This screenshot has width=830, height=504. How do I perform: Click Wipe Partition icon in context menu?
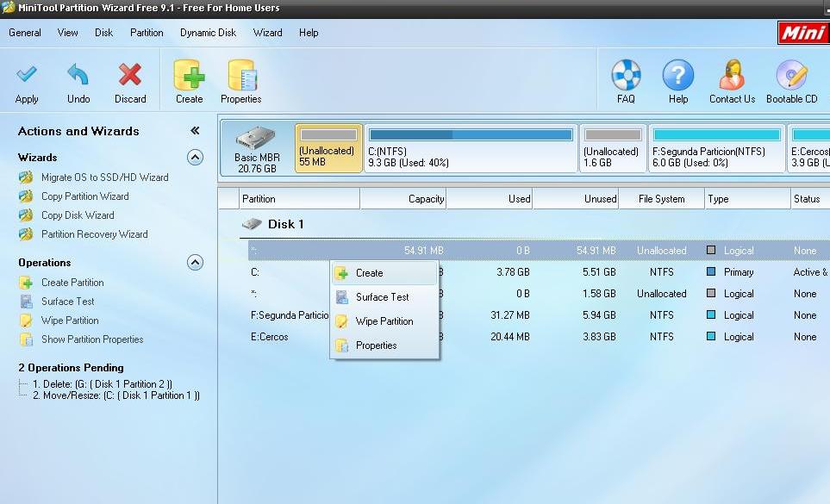pos(342,321)
